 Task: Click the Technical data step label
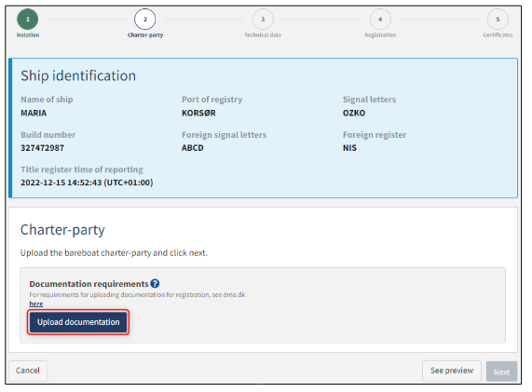point(263,35)
